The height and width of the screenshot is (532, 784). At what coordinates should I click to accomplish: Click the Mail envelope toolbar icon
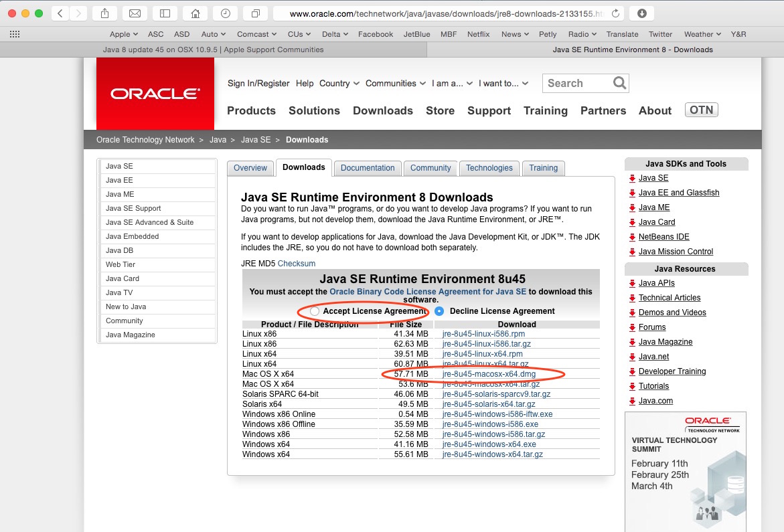(135, 13)
